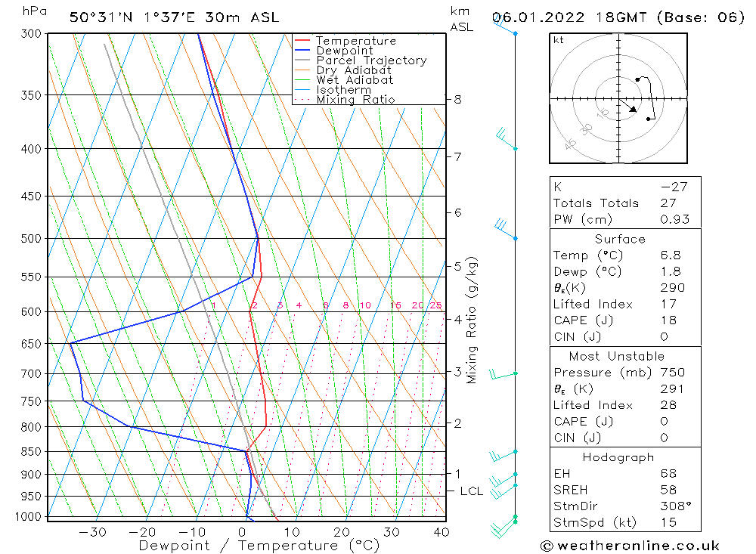Click the Wet Adiabat legend label
Screen dimensions: 756x554
tap(355, 80)
